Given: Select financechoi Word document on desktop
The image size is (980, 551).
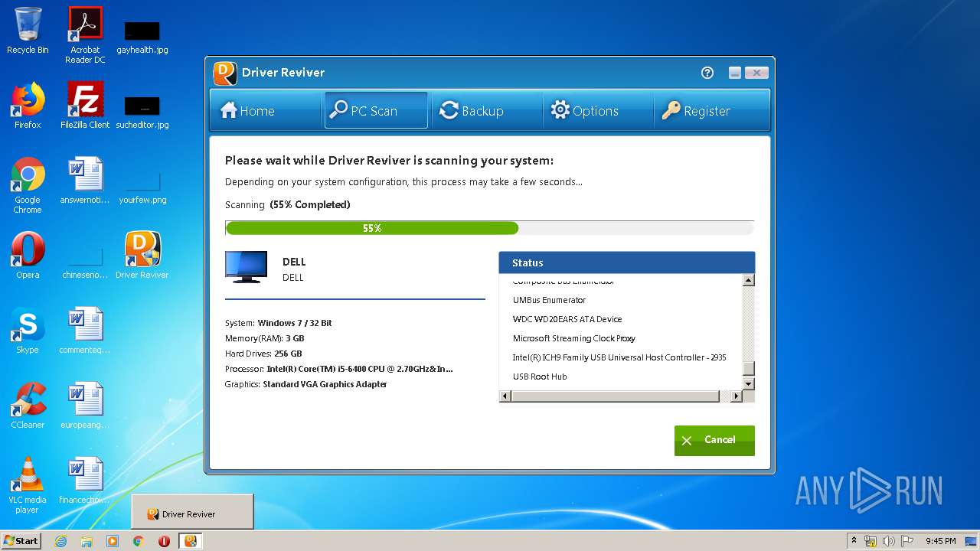Looking at the screenshot, I should pos(85,481).
